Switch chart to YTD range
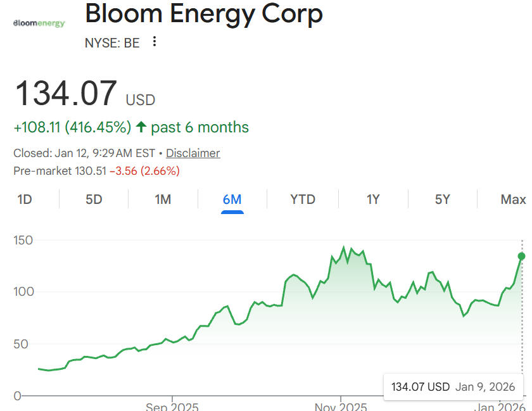Viewport: 532px width, 411px height. (x=303, y=200)
